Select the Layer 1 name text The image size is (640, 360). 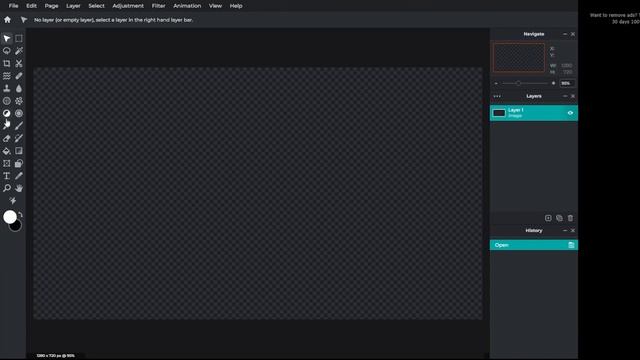pyautogui.click(x=516, y=110)
